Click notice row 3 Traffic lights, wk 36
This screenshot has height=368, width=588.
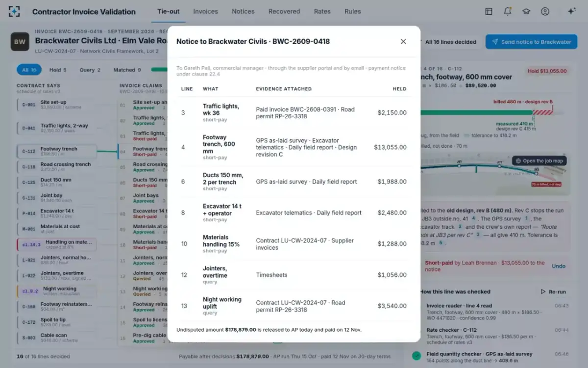(x=294, y=113)
